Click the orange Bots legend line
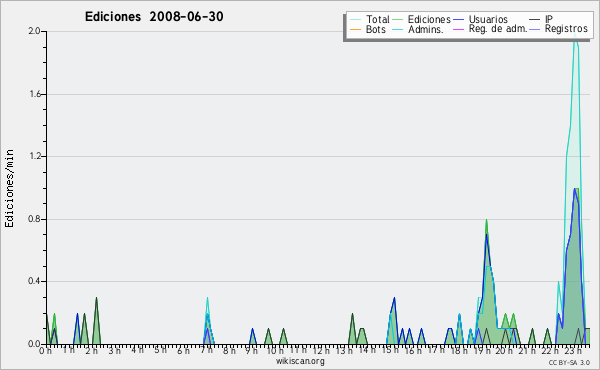This screenshot has height=370, width=600. (355, 29)
